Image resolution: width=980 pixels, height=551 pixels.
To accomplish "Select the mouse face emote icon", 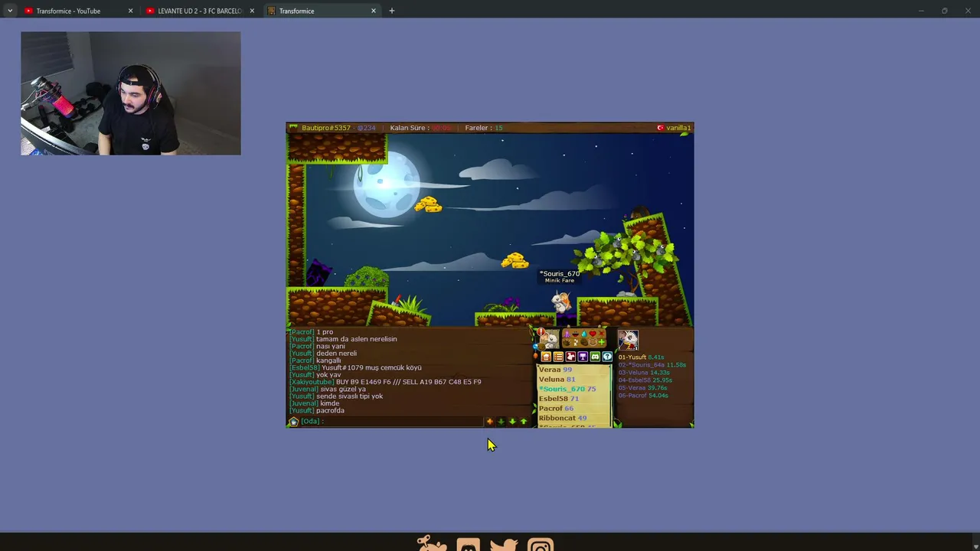I will click(x=593, y=342).
